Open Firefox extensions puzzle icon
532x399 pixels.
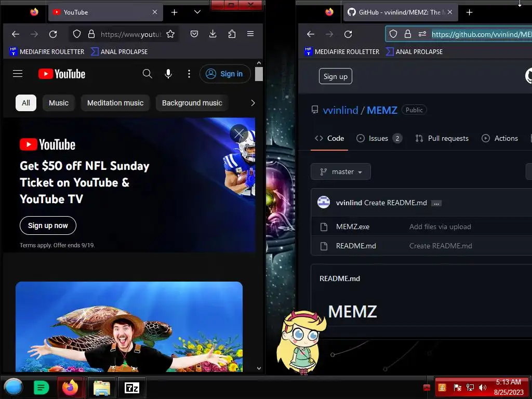pos(232,34)
